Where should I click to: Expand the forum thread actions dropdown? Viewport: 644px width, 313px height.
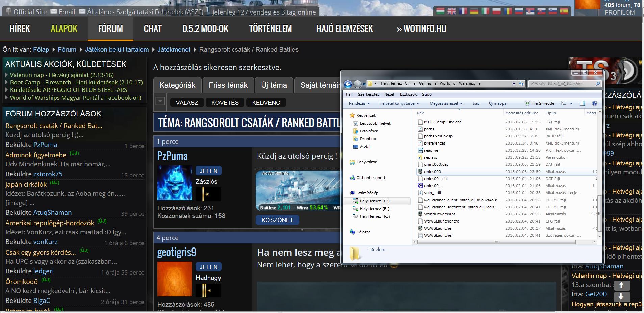[x=160, y=101]
